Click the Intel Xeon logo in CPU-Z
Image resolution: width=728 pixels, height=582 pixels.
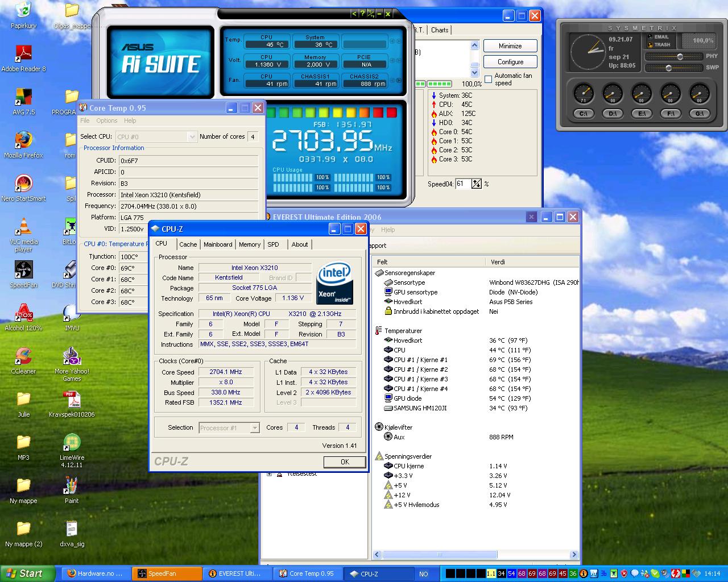pos(334,282)
